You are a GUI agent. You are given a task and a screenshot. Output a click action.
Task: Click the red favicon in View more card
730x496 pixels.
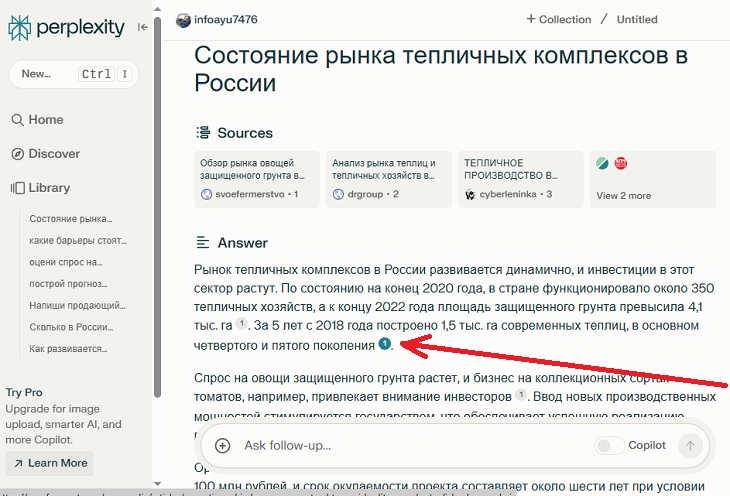click(621, 163)
